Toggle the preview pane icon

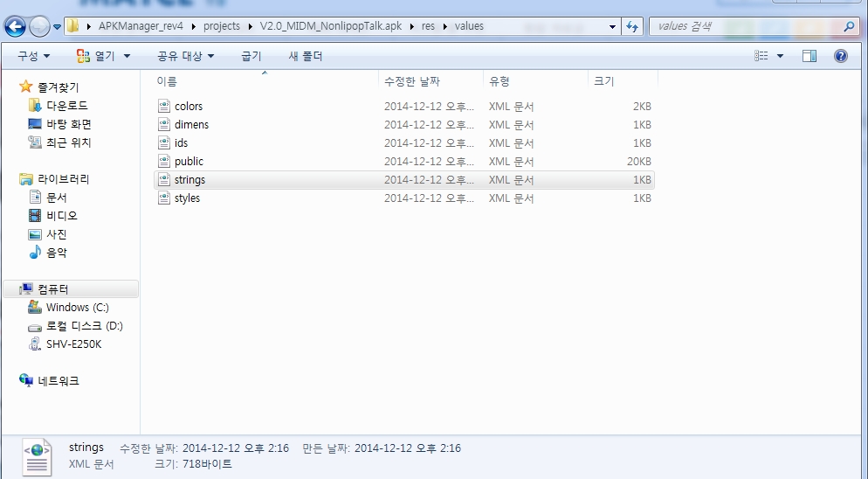(809, 56)
